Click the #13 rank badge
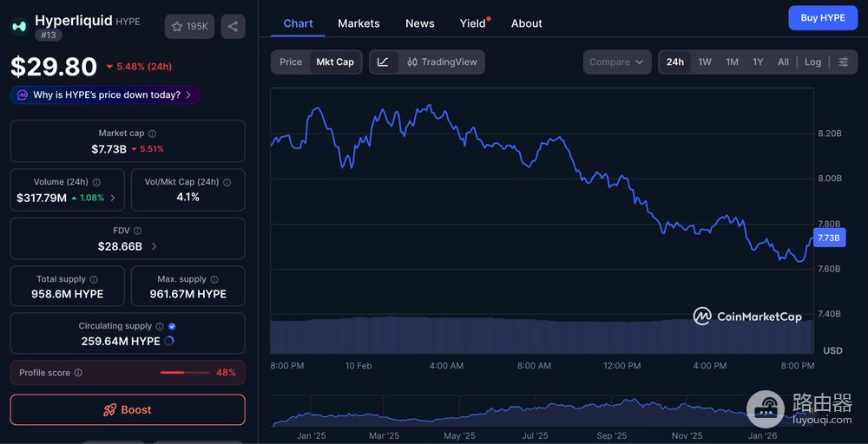Image resolution: width=868 pixels, height=444 pixels. pos(49,36)
